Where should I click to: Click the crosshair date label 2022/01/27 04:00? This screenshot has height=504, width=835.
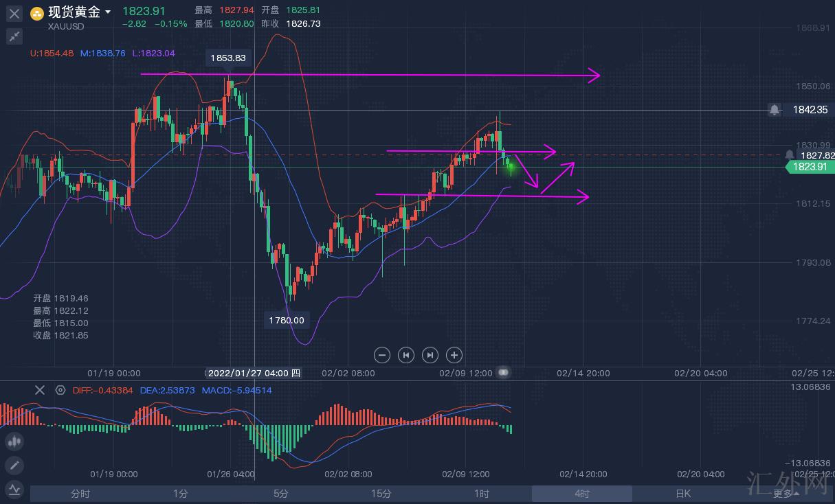pyautogui.click(x=254, y=374)
